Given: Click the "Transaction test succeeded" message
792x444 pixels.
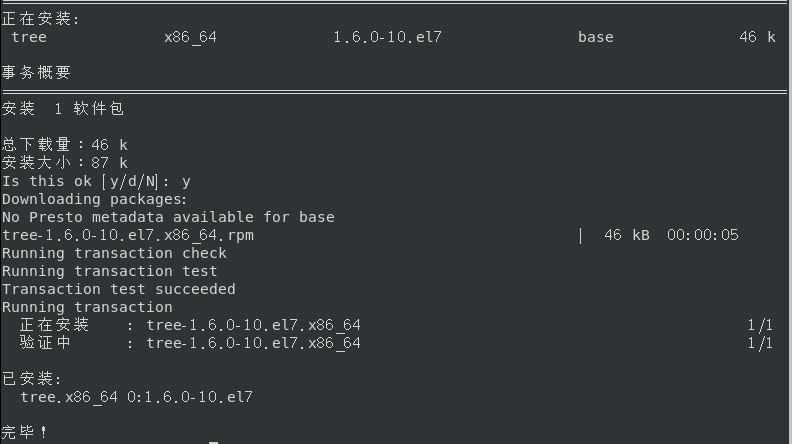Looking at the screenshot, I should click(x=118, y=289).
